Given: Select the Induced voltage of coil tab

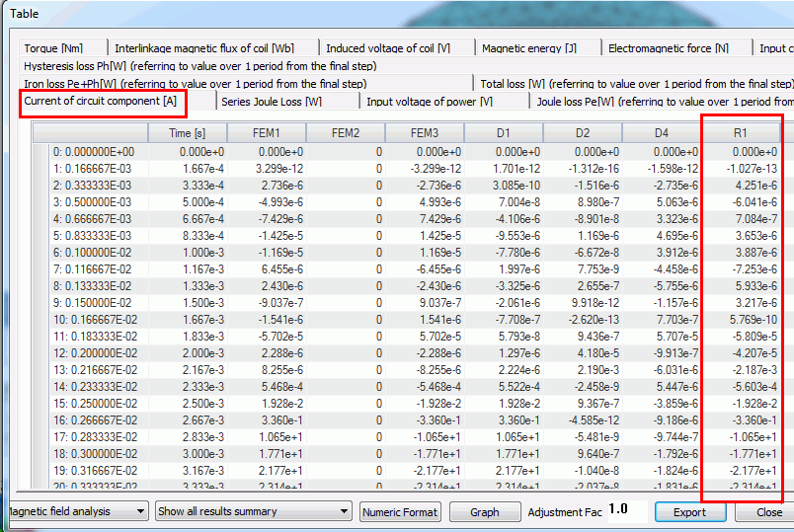Looking at the screenshot, I should pyautogui.click(x=388, y=47).
